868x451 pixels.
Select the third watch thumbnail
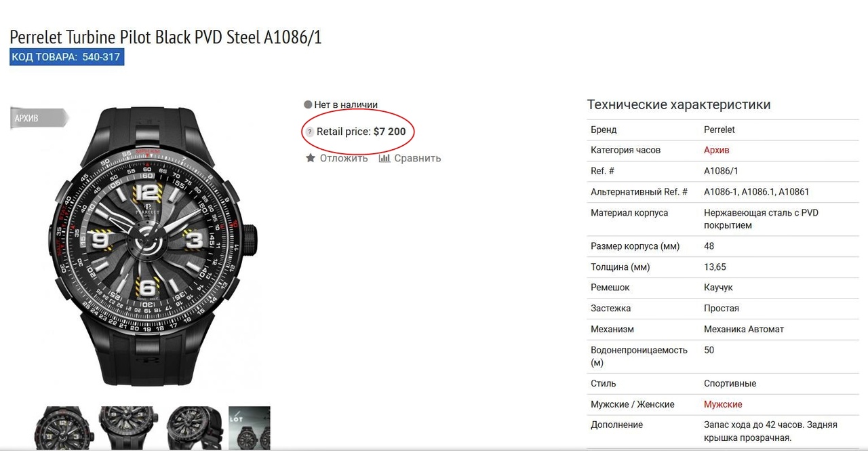click(x=194, y=427)
